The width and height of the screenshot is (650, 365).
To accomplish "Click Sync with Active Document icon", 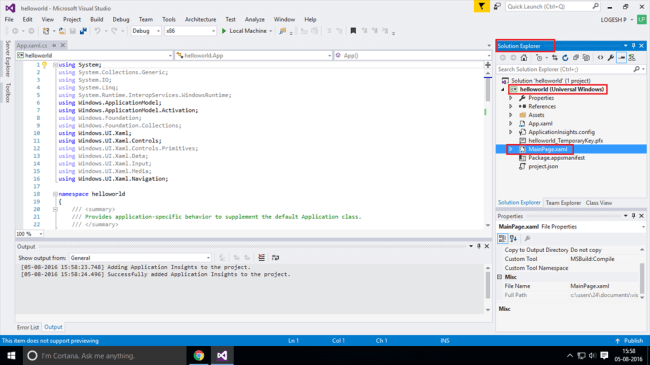I will (x=555, y=58).
